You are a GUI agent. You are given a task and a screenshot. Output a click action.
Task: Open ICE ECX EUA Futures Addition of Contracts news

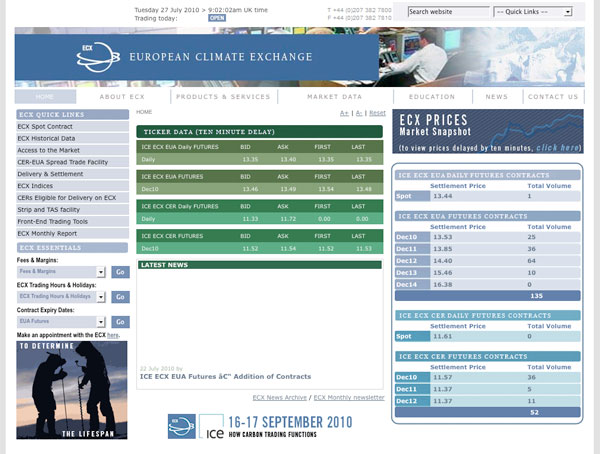(x=225, y=377)
